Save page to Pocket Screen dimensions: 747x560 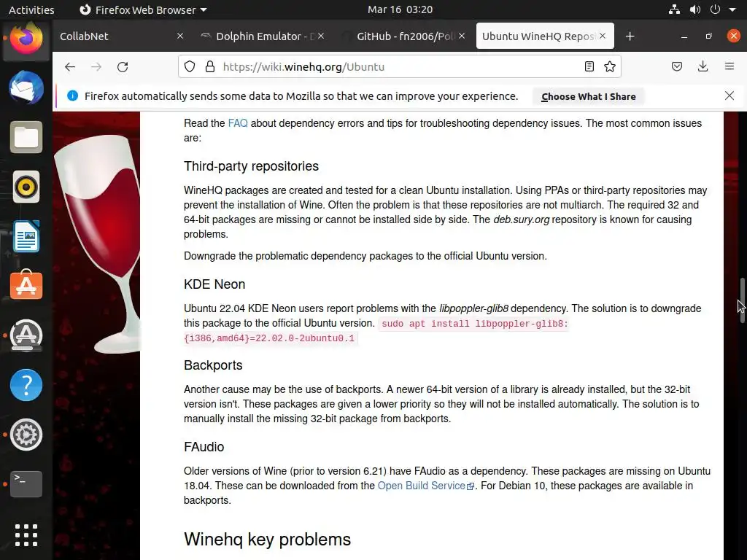pos(677,66)
